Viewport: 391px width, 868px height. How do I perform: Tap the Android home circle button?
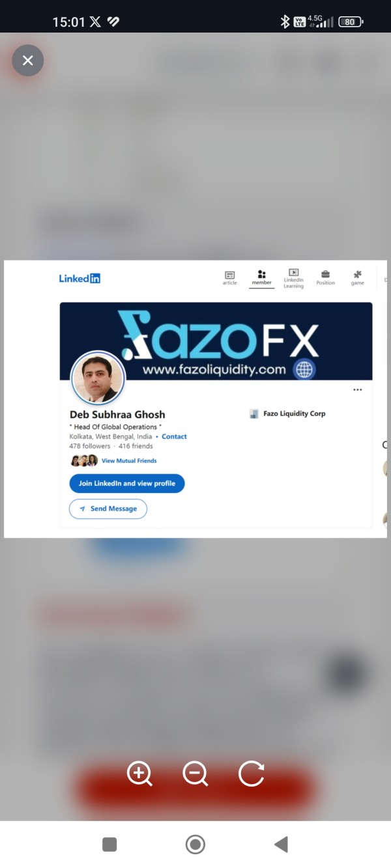click(x=195, y=845)
